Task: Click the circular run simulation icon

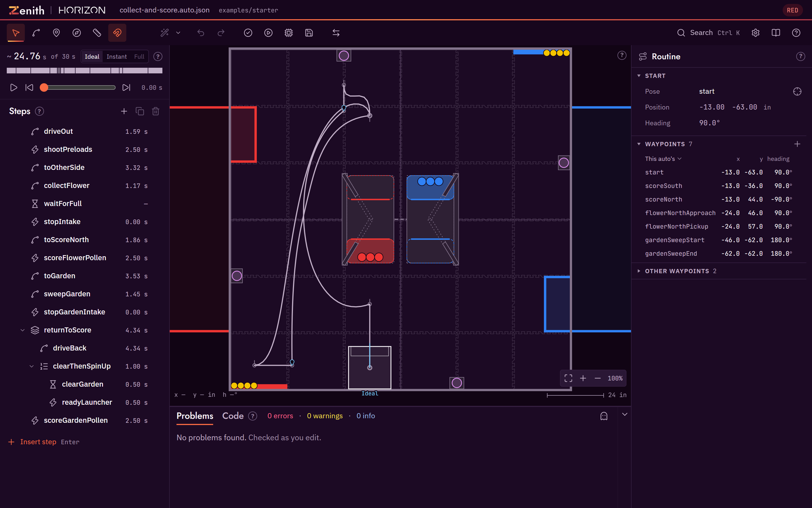Action: 268,32
